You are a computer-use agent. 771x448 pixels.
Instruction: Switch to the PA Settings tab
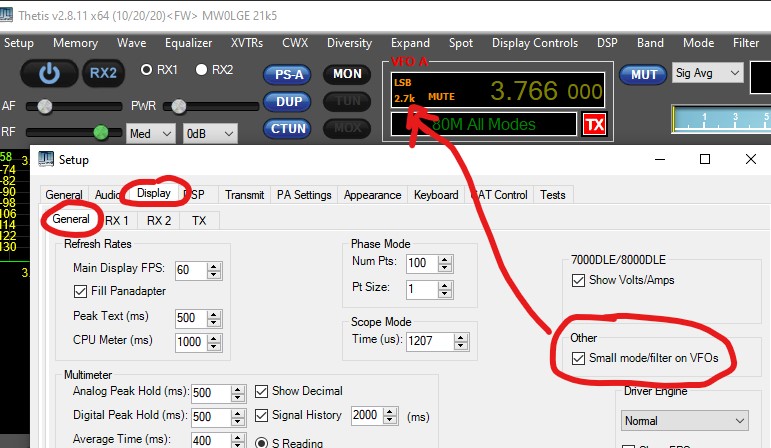[304, 195]
